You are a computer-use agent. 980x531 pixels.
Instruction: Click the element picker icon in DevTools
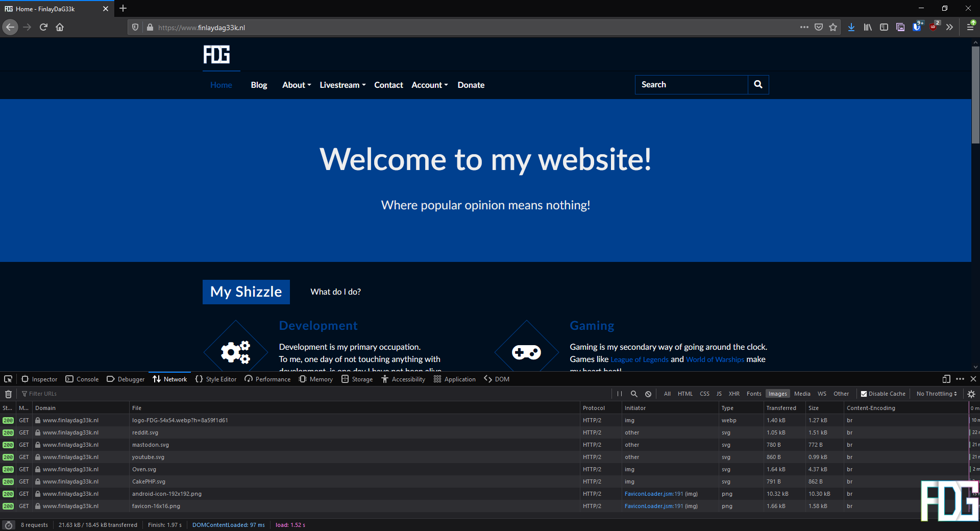(8, 379)
